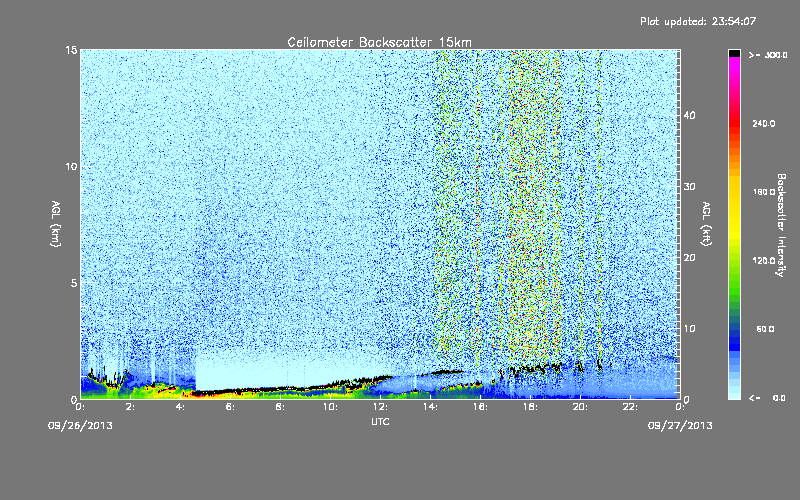
Task: Click the '8:' hour tick on time axis
Action: pyautogui.click(x=280, y=407)
